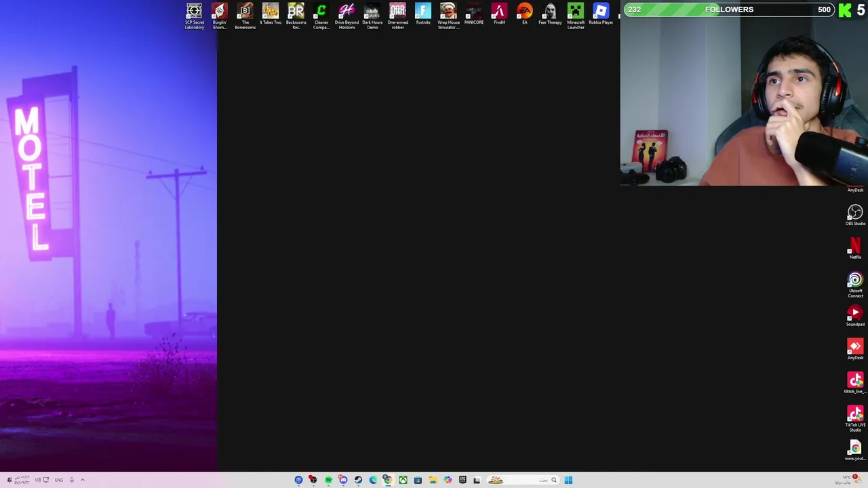The image size is (868, 488).
Task: Open Copilot from the taskbar
Action: [448, 480]
